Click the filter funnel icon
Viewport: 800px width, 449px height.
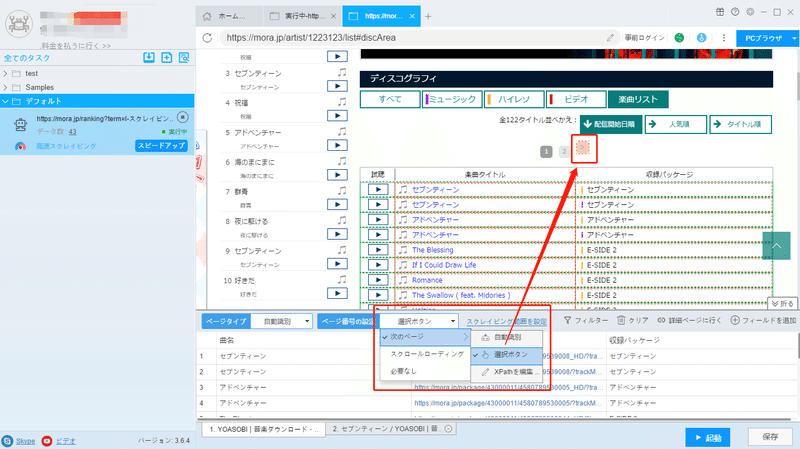pos(567,320)
